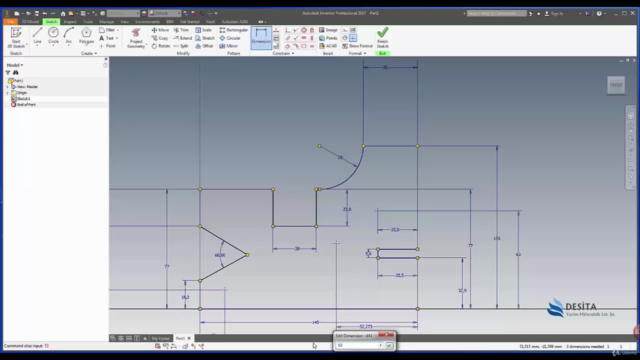Select the Stretch tool

pos(204,38)
